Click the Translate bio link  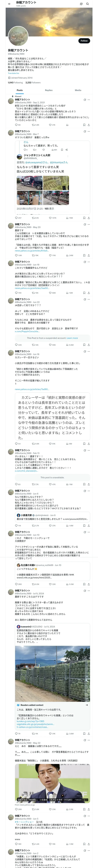pyautogui.click(x=14, y=73)
